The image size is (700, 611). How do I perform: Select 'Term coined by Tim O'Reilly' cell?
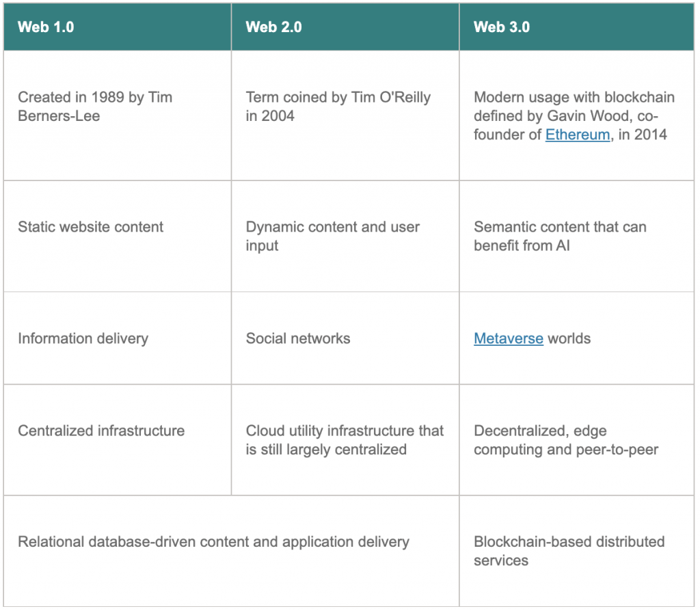pos(345,116)
